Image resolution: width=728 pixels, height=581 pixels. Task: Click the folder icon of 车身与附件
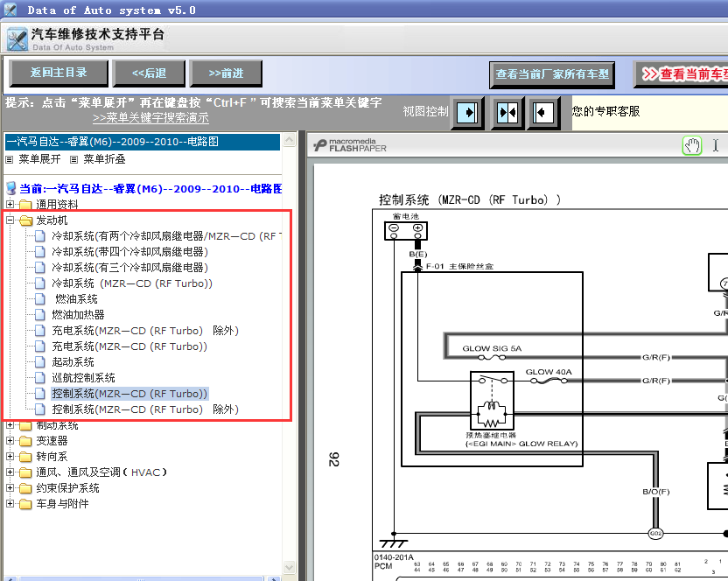26,504
